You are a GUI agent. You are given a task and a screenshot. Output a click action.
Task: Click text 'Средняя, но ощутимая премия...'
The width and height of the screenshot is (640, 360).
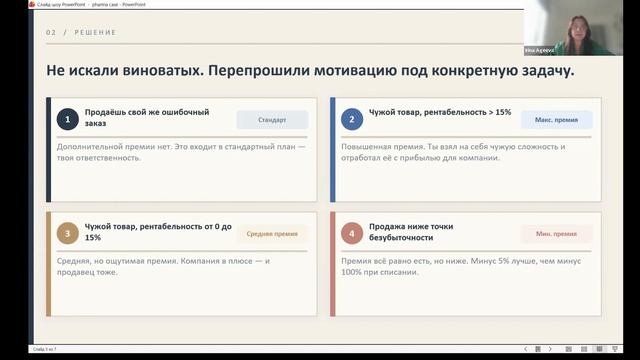[163, 266]
